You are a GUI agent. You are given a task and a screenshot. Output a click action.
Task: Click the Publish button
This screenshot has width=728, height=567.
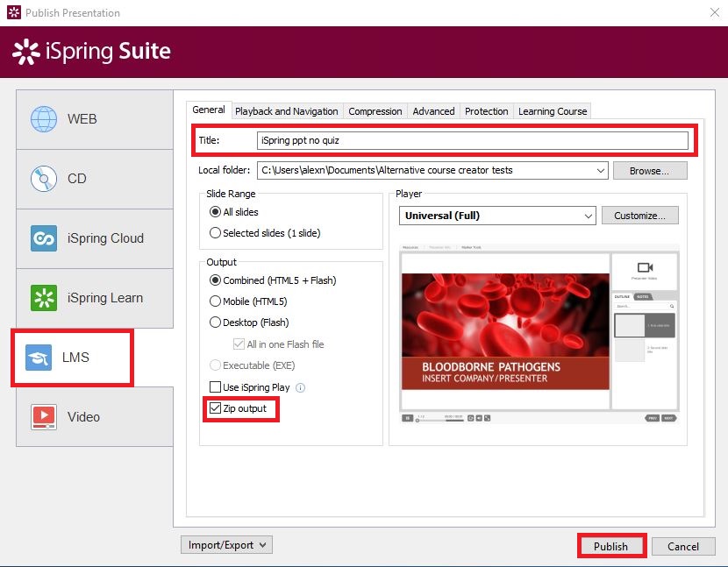coord(611,546)
